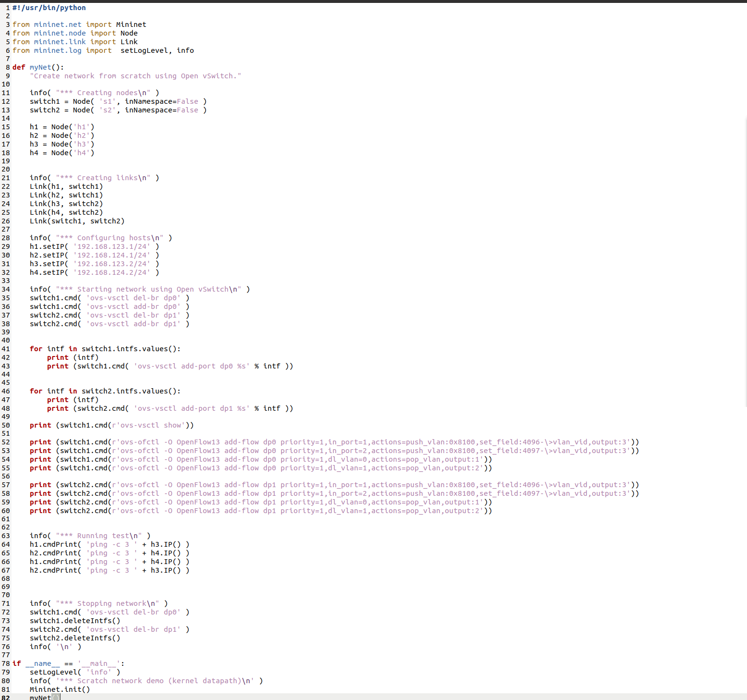Click line 58's switch2 add-flow 'set_field:4097' command
Viewport: 747px width, 700px height.
[334, 493]
